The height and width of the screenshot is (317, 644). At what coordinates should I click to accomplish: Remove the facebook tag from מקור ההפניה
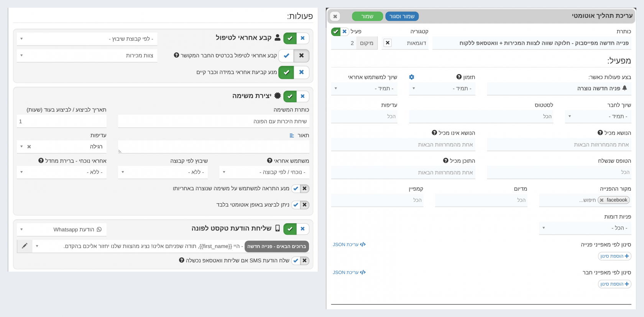point(602,200)
